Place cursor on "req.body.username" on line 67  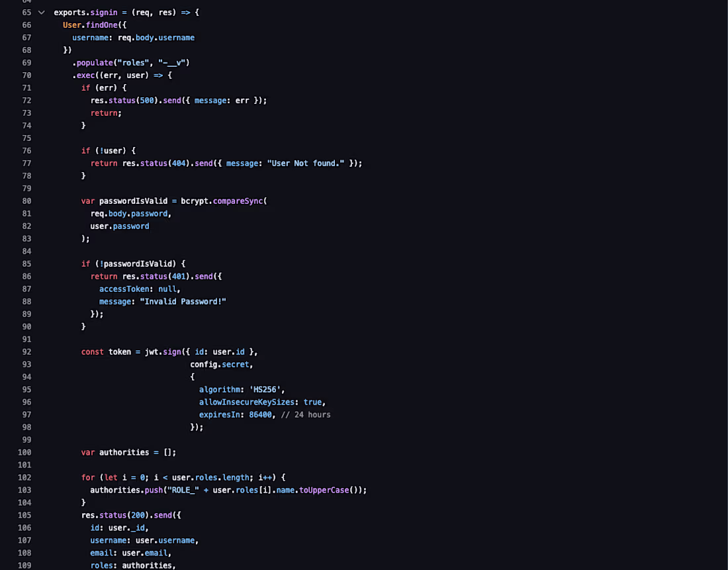(x=156, y=38)
